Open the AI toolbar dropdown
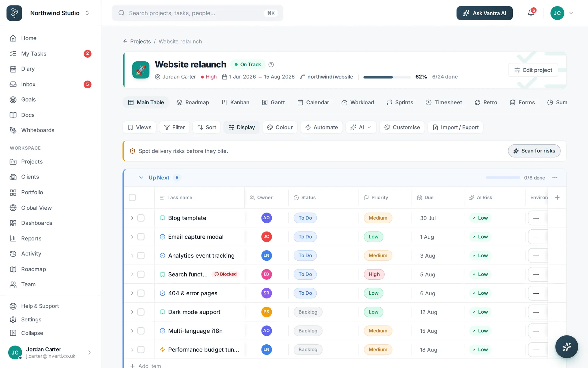588x368 pixels. click(361, 127)
